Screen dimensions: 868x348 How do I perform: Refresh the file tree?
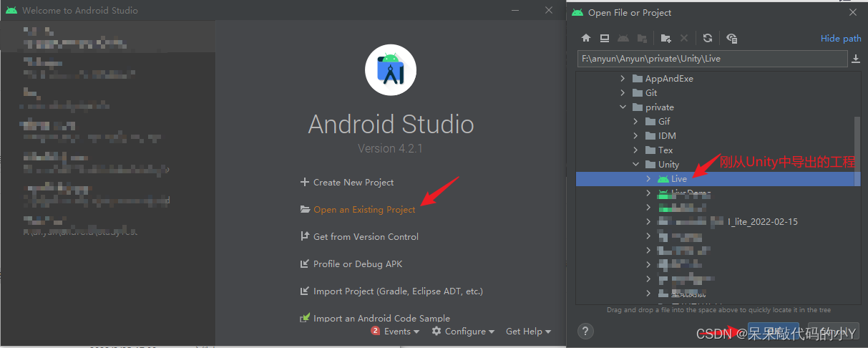click(x=708, y=38)
